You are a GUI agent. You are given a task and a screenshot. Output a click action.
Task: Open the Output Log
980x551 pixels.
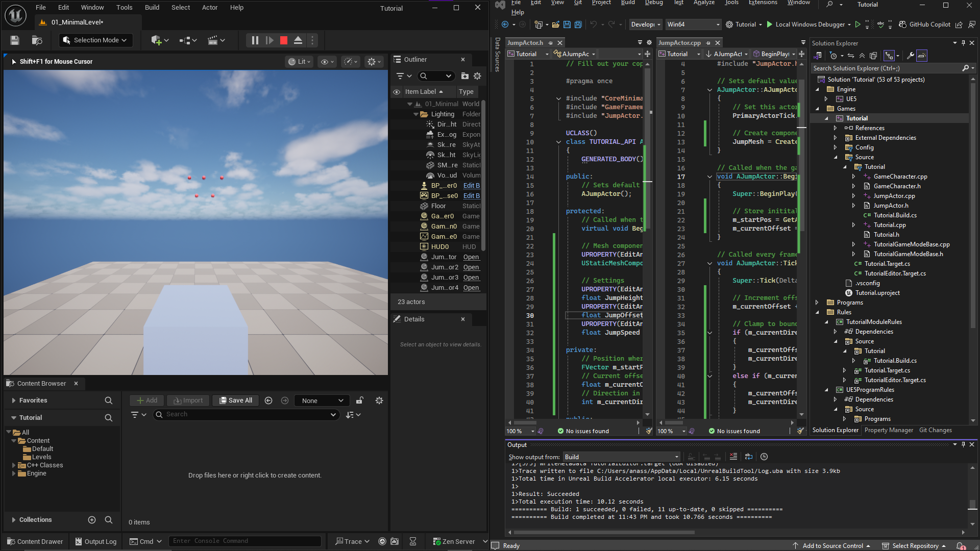click(96, 542)
